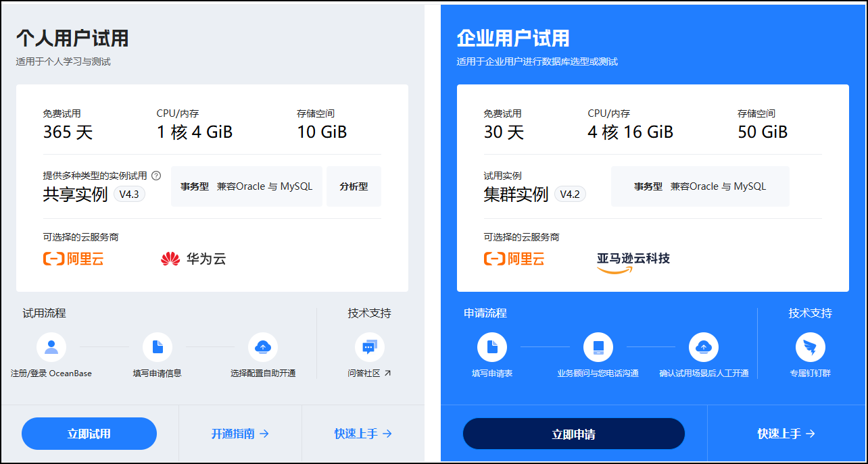The width and height of the screenshot is (868, 464).
Task: Click the help question mark beside 提供多种类型的实例试用
Action: click(156, 176)
